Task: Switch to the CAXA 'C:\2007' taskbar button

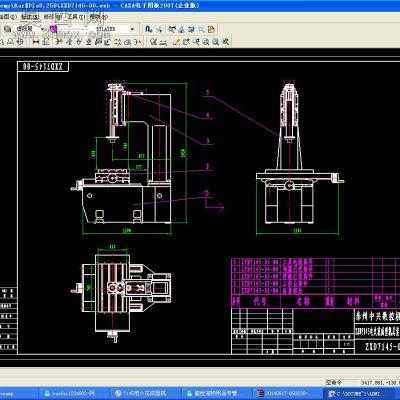Action: tap(362, 394)
